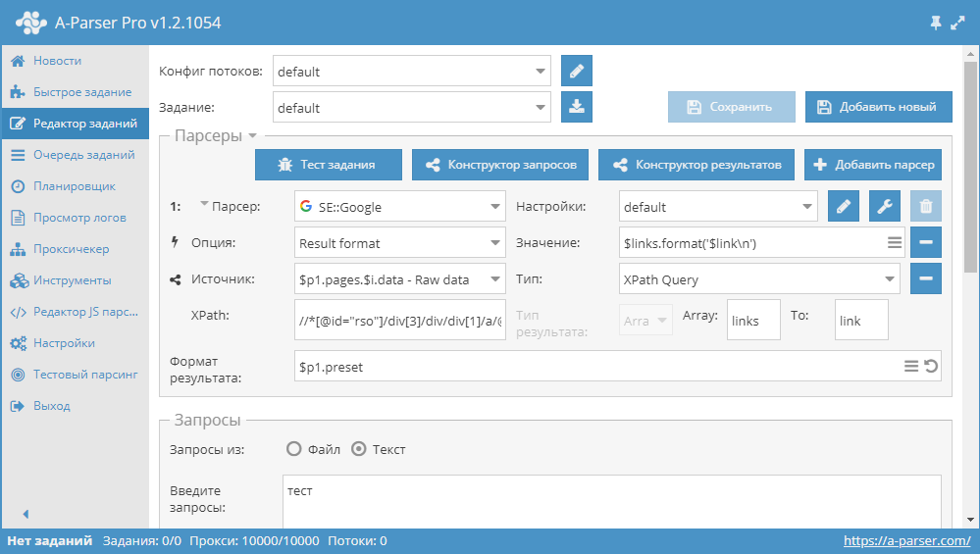
Task: Remove the Result format option row
Action: [x=926, y=242]
